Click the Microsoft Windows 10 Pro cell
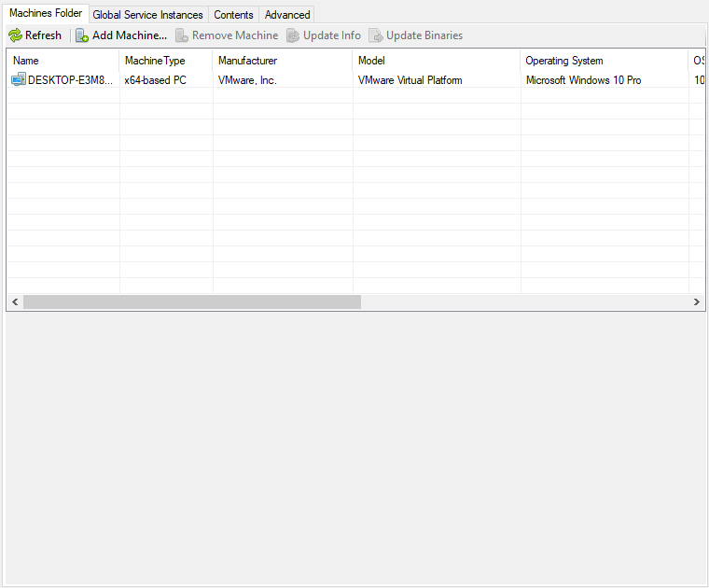The image size is (709, 588). pyautogui.click(x=583, y=80)
